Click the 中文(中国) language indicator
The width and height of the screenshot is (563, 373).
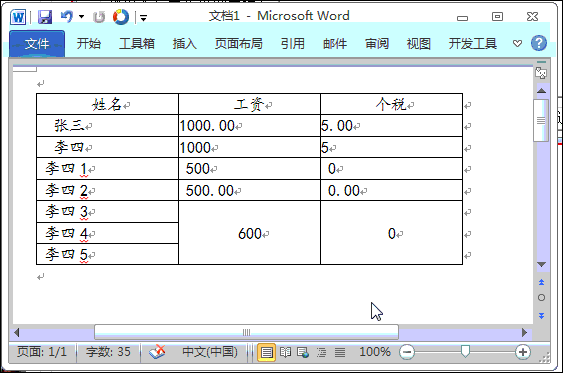[x=210, y=352]
